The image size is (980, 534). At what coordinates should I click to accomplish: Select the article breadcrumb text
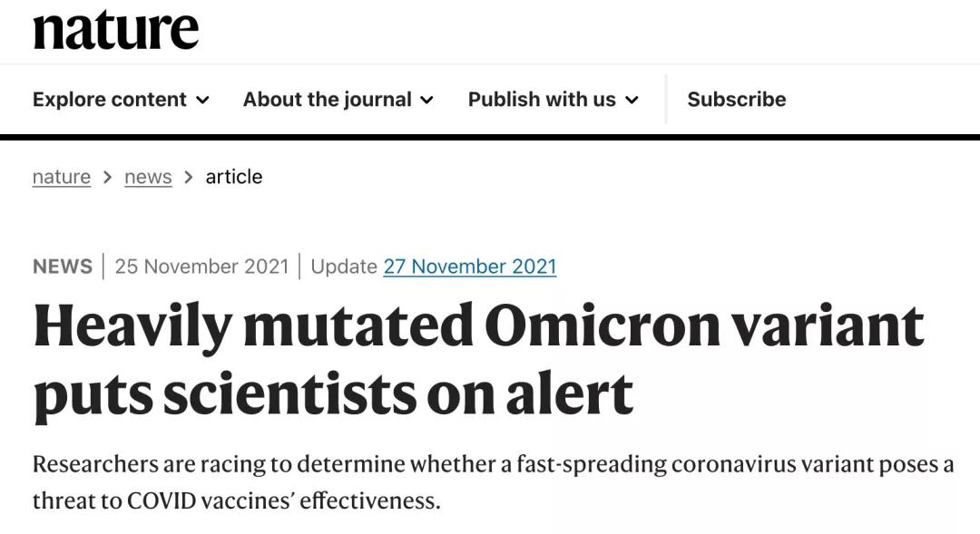click(234, 177)
